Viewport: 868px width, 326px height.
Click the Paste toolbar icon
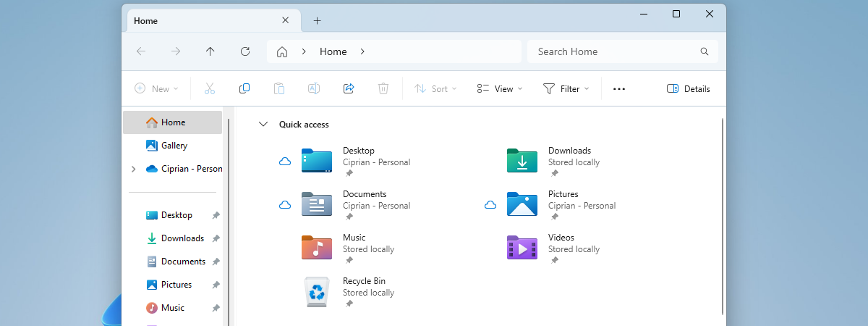click(279, 88)
